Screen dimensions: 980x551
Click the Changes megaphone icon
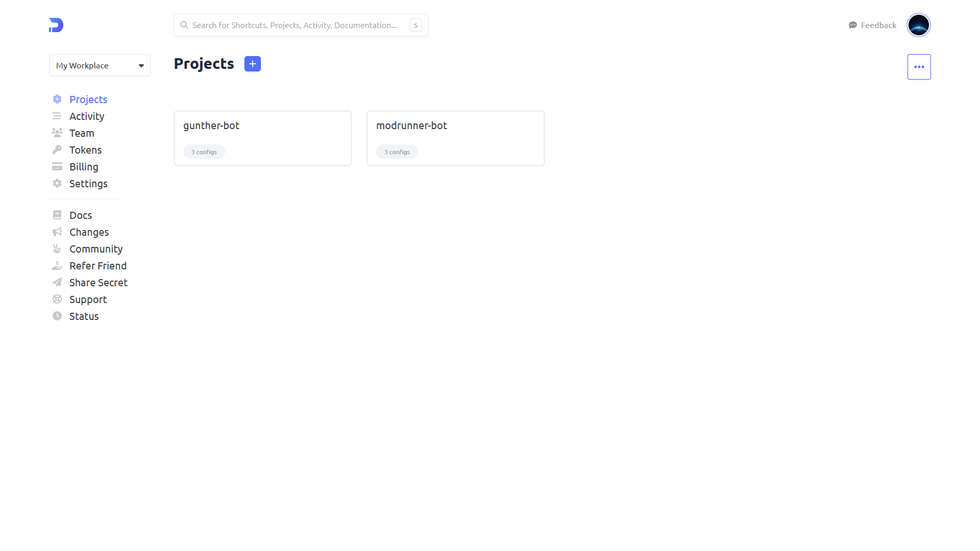point(57,232)
